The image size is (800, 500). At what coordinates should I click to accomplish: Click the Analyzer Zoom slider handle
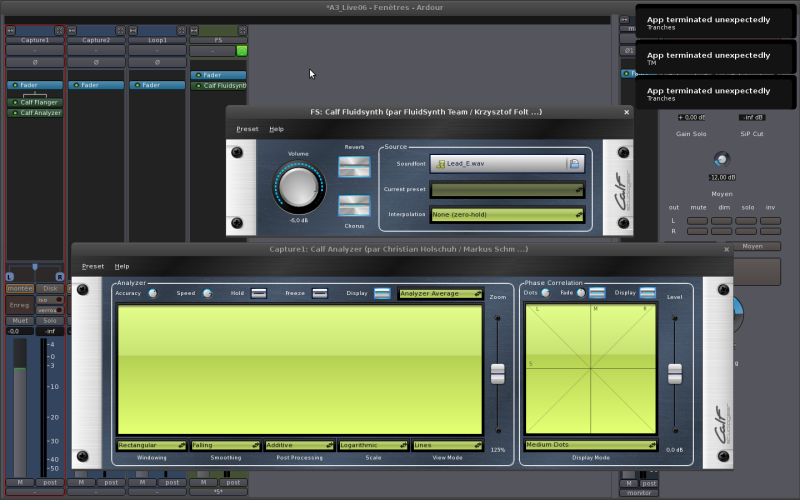497,374
